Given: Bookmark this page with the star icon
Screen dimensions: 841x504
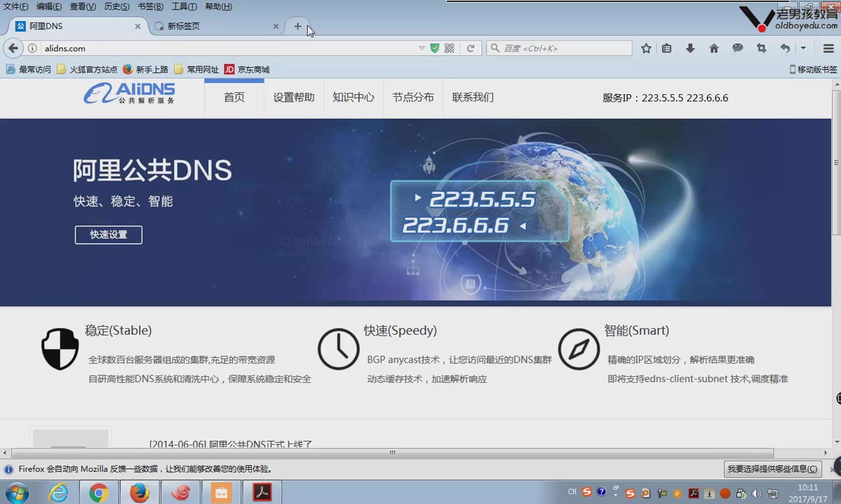Looking at the screenshot, I should (x=646, y=48).
